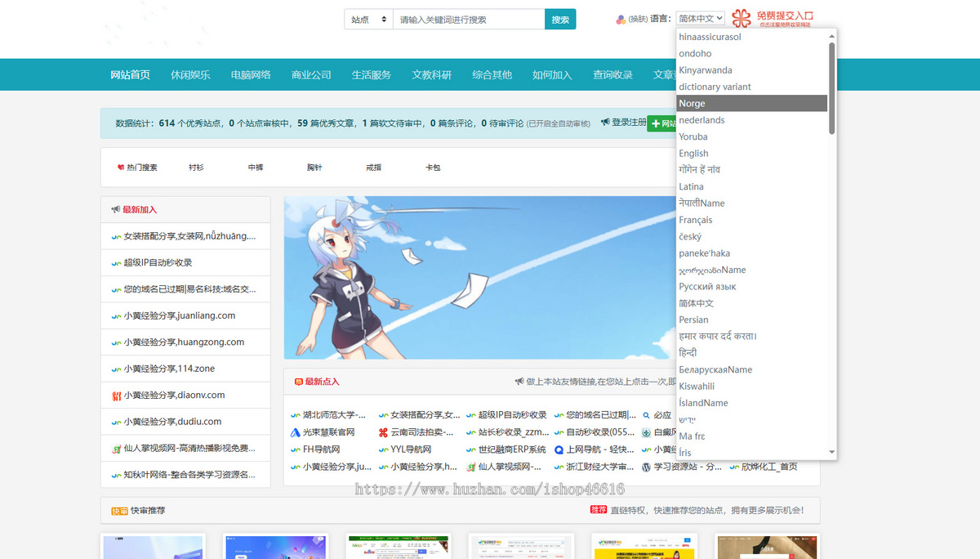
Task: Open 仙人掌视频网 in the 最新加入 list
Action: click(189, 449)
